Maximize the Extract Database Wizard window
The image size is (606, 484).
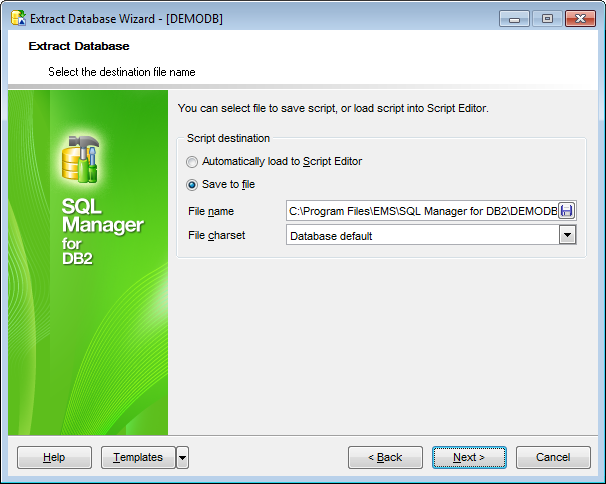(547, 19)
